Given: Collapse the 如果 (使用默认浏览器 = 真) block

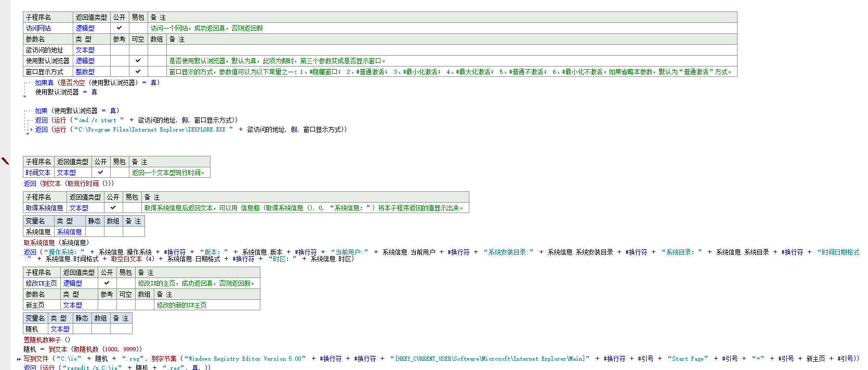Looking at the screenshot, I should (25, 111).
